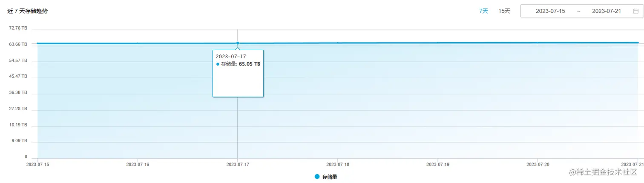Click the end date field 2023-07-21
Viewport: 644px width, 183px height.
[607, 11]
